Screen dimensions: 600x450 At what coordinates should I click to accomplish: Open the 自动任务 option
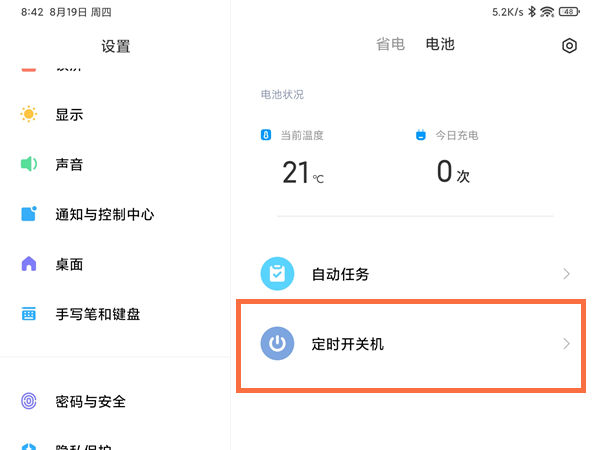[x=340, y=274]
